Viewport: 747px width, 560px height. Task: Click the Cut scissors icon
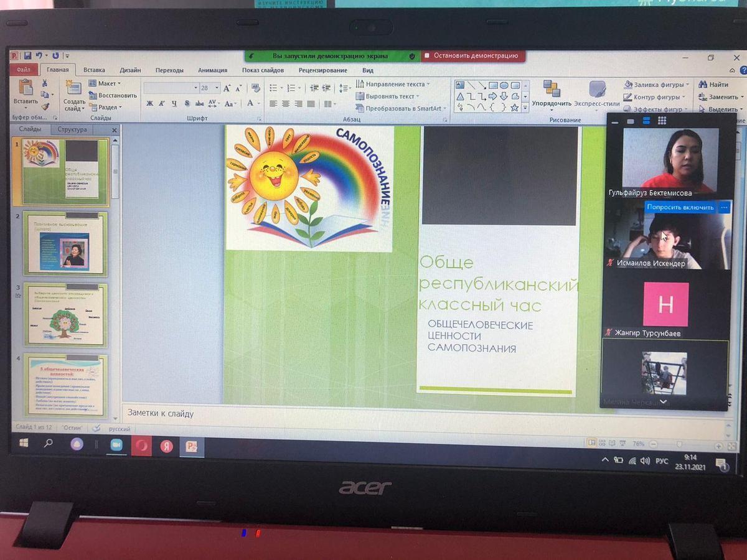pyautogui.click(x=45, y=83)
